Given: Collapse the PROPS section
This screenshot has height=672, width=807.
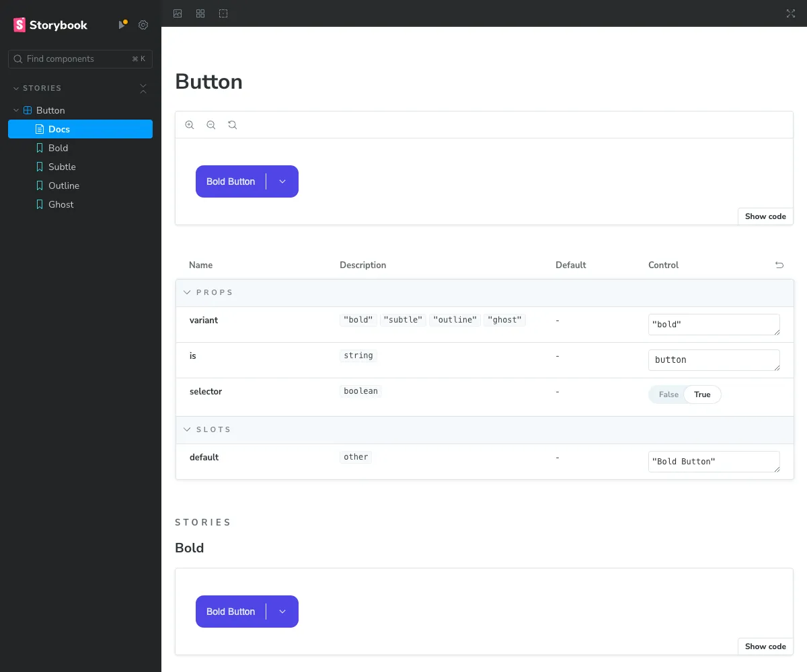Looking at the screenshot, I should (187, 292).
